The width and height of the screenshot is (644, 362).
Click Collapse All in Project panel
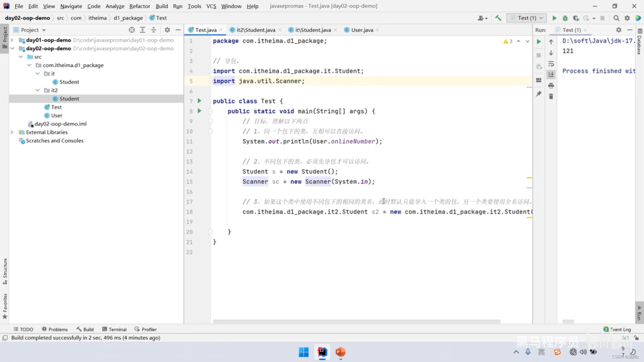pos(154,30)
